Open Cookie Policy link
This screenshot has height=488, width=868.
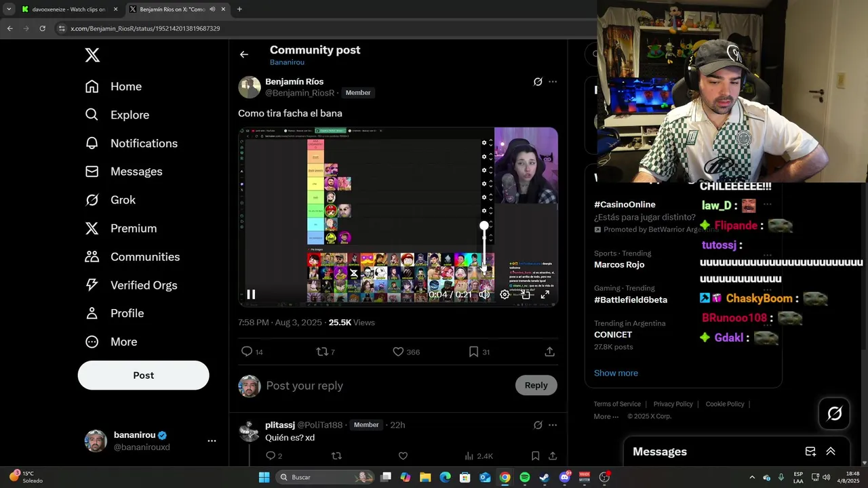pyautogui.click(x=725, y=404)
